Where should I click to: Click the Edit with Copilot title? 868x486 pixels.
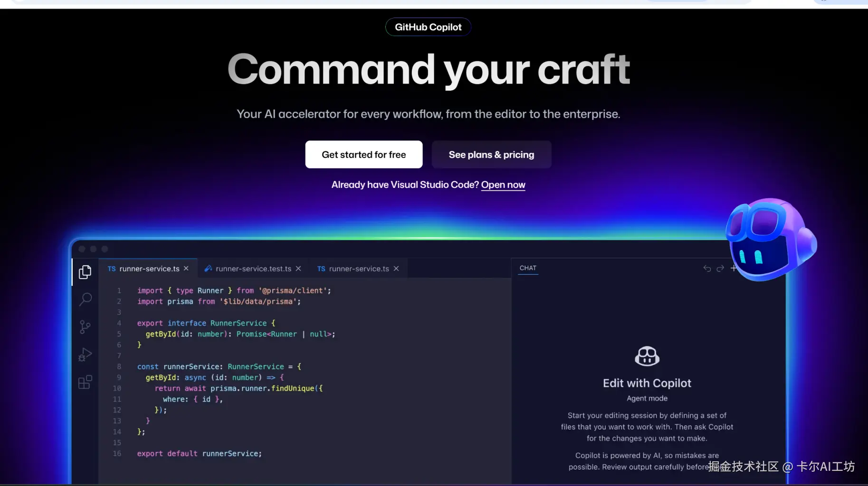647,383
